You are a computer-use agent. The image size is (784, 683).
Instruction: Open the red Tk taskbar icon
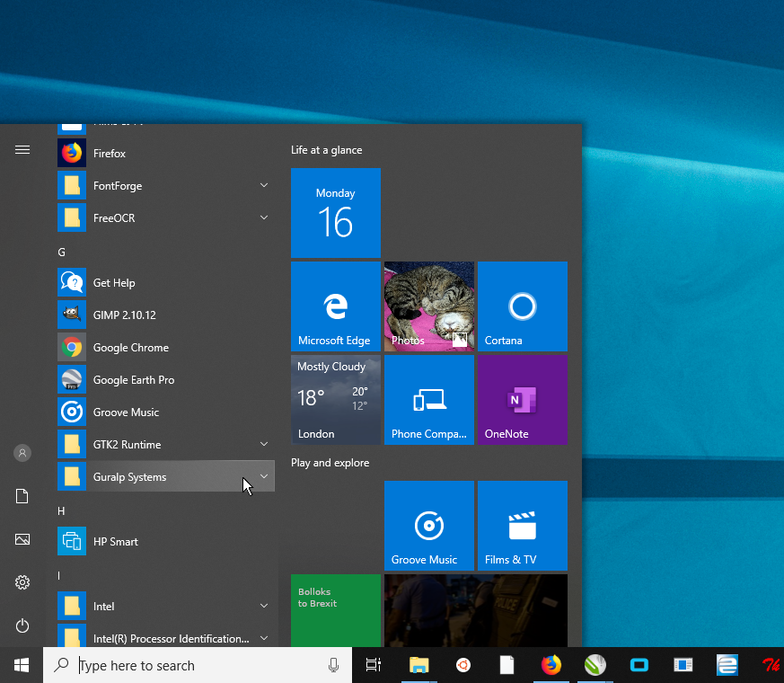point(771,665)
